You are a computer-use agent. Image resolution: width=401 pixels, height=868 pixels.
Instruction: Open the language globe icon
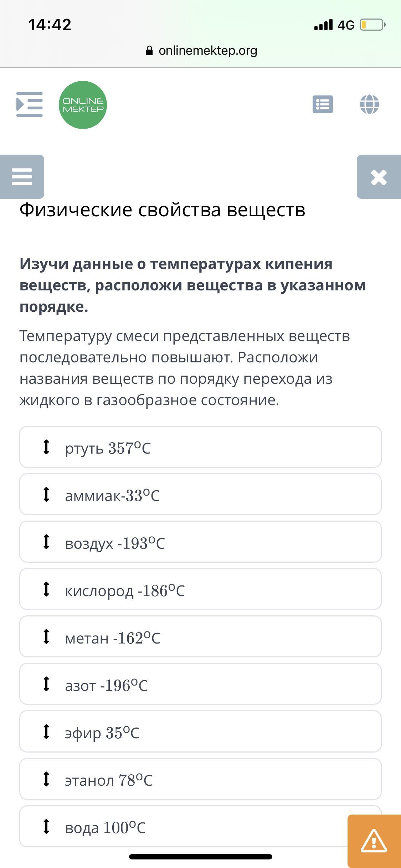[x=369, y=104]
